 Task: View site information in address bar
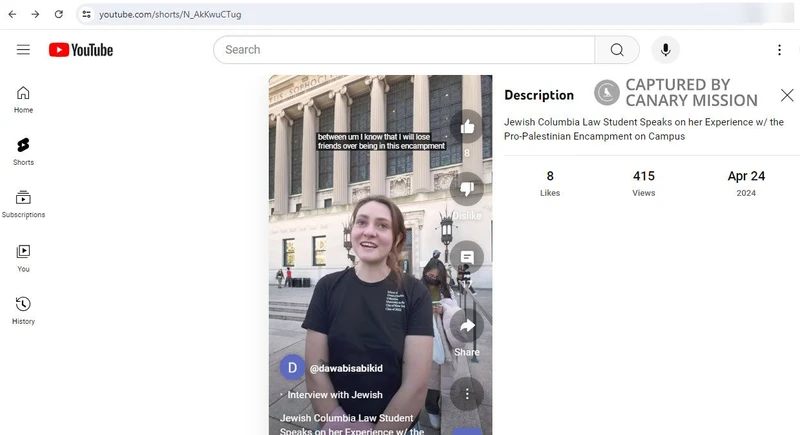pos(87,14)
